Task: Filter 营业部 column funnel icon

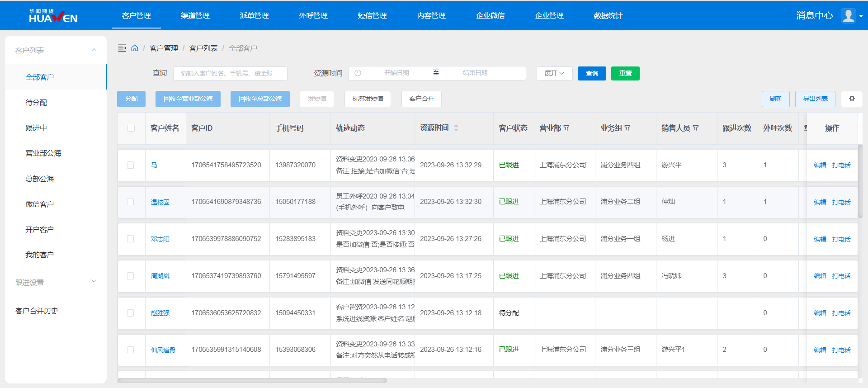Action: 566,128
